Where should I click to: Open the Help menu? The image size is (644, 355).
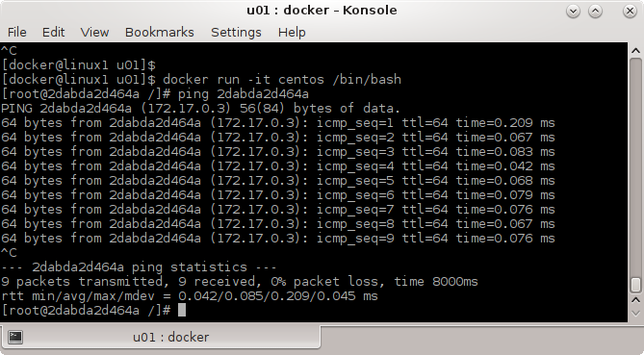coord(292,32)
